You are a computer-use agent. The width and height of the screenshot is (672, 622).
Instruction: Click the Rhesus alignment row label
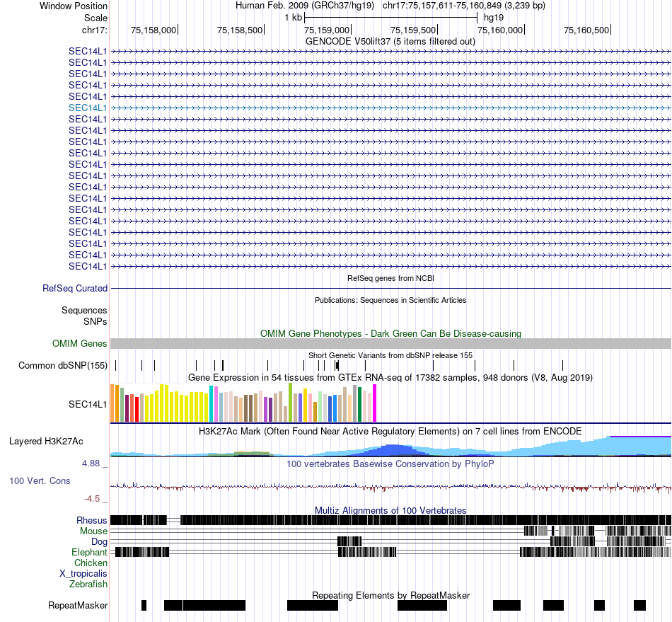pos(92,520)
